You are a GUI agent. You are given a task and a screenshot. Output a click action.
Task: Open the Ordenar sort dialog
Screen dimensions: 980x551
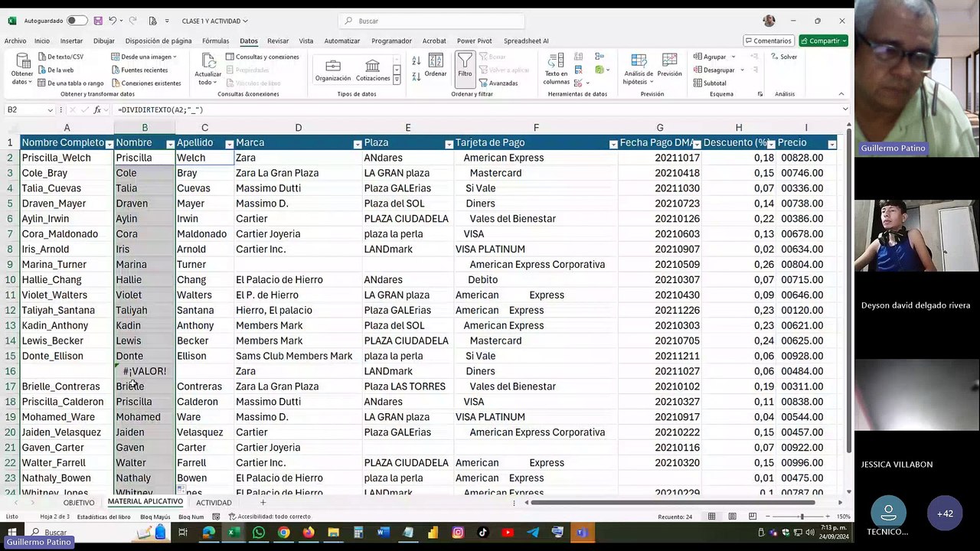click(436, 66)
